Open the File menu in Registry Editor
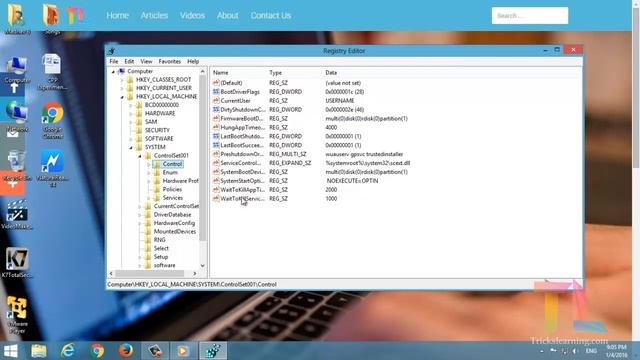Image resolution: width=640 pixels, height=360 pixels. point(113,62)
